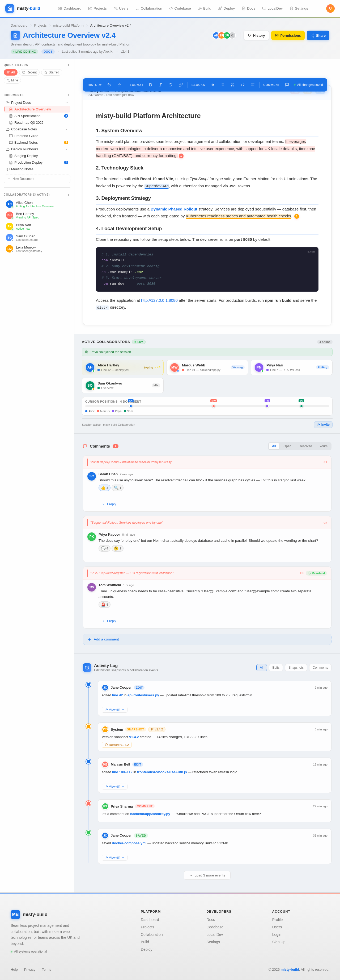Select the Recent quick filter
The width and height of the screenshot is (340, 980).
[x=29, y=72]
